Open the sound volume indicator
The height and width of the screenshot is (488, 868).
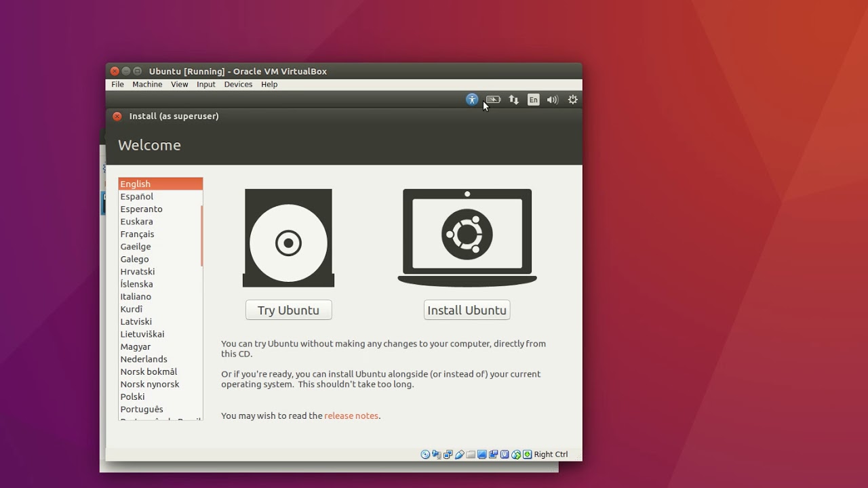(x=553, y=100)
